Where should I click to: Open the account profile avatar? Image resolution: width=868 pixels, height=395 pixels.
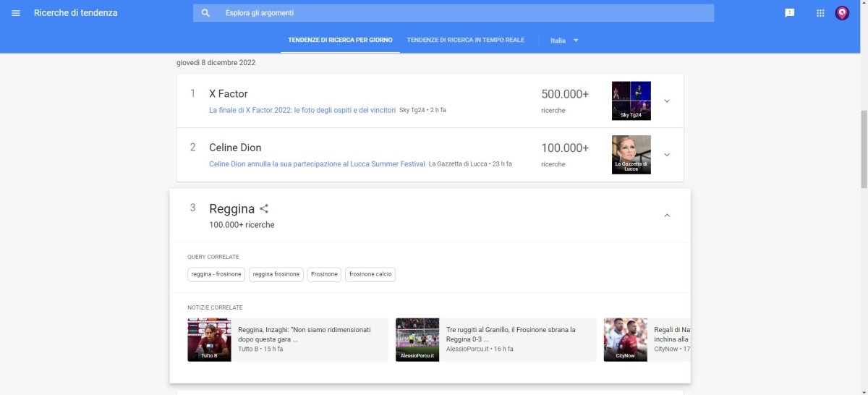pyautogui.click(x=842, y=13)
